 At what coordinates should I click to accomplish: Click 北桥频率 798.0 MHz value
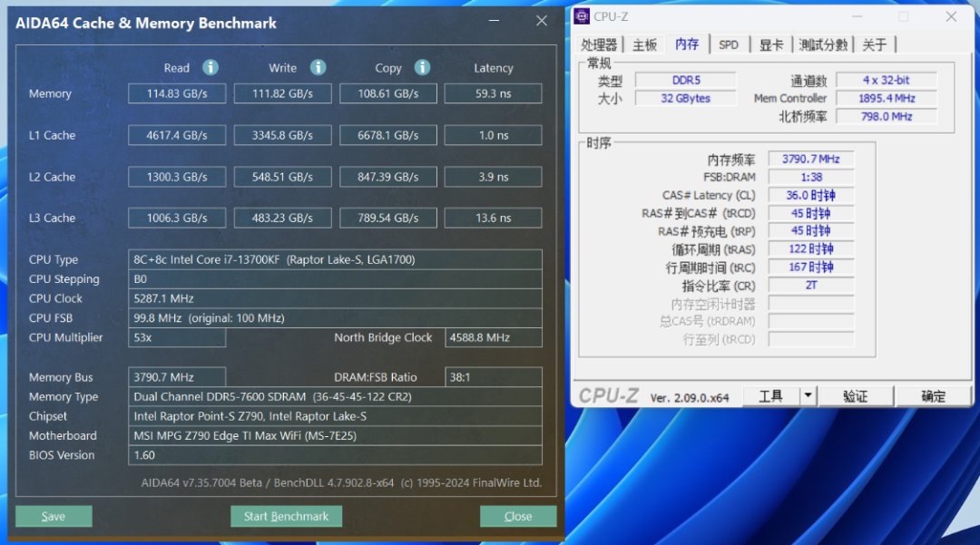(887, 117)
